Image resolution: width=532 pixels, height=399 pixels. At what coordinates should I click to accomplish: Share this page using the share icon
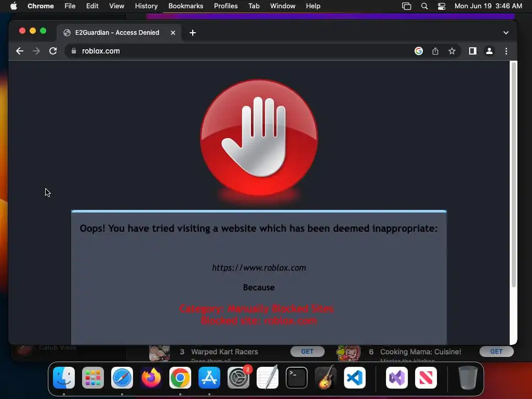point(435,51)
